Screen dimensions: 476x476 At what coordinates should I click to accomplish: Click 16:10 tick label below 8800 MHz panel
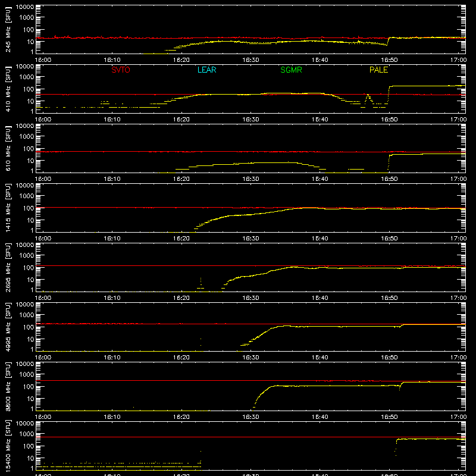point(112,417)
